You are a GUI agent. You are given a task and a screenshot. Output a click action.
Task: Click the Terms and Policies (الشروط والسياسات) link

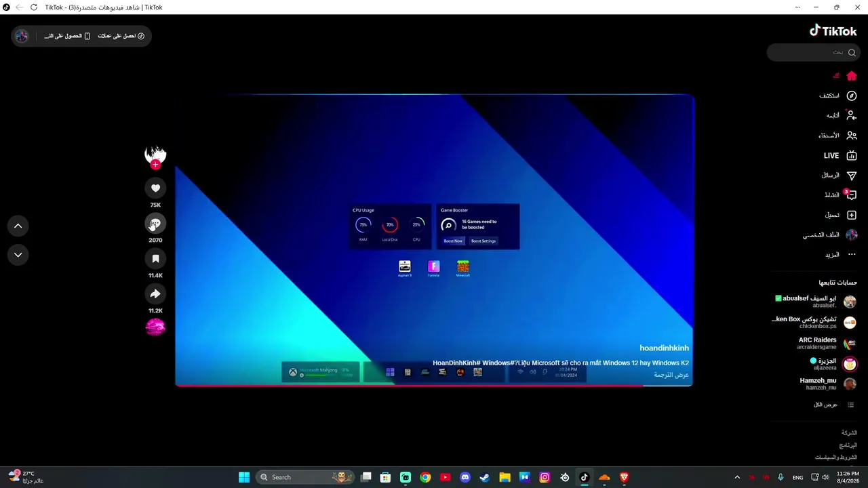(836, 457)
